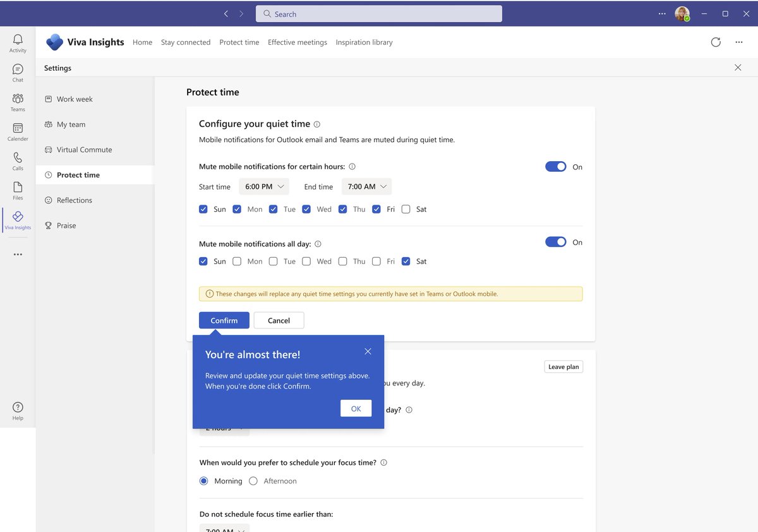
Task: Open the Effective meetings tab
Action: click(x=298, y=42)
